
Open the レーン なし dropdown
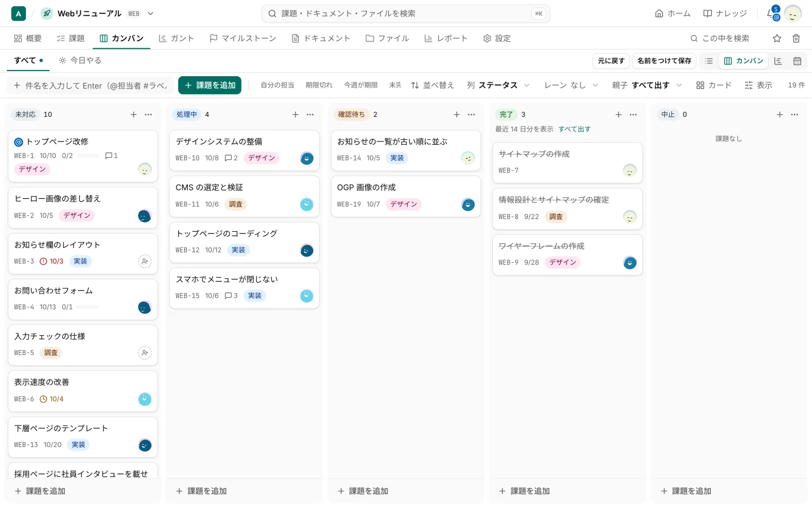click(x=571, y=85)
